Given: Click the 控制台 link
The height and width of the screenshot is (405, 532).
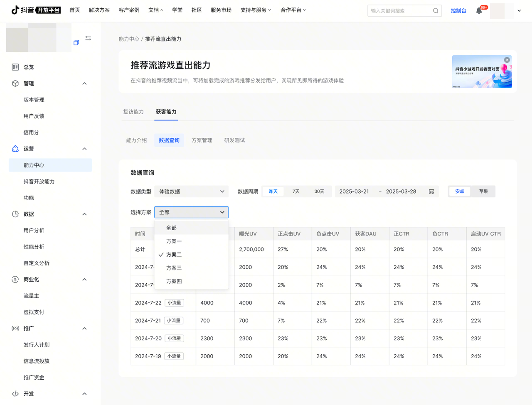Looking at the screenshot, I should 458,11.
